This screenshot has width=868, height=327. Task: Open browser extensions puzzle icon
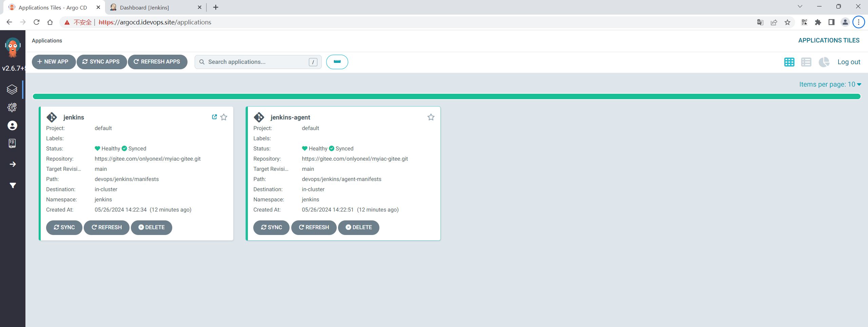coord(818,22)
